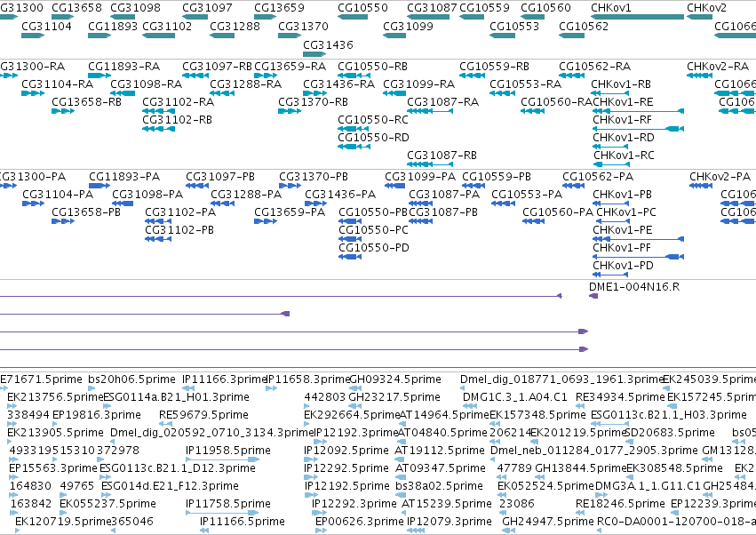Select transcript CG10550-RB
This screenshot has width=756, height=535.
point(373,66)
